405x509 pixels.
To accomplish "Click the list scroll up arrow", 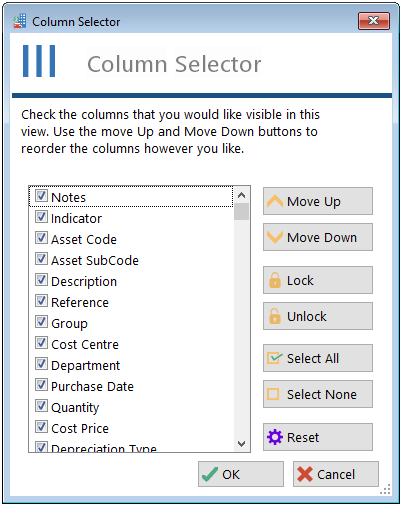I will click(242, 195).
